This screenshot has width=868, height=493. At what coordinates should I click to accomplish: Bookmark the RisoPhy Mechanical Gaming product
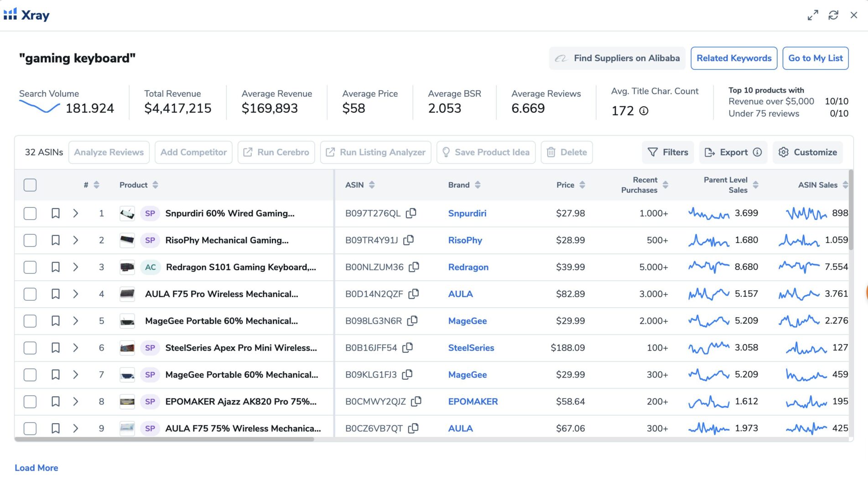(x=56, y=240)
